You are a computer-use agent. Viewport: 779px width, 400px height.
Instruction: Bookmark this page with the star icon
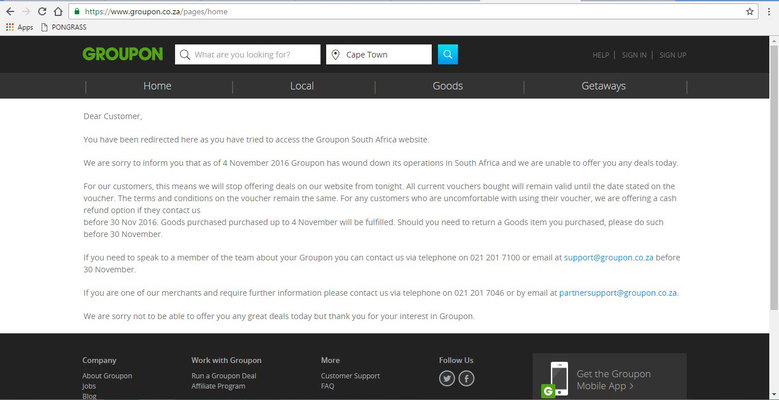click(749, 11)
